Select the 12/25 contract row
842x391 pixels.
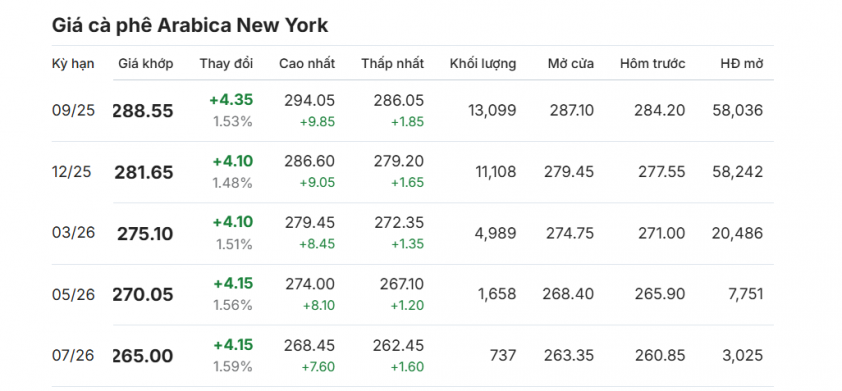pyautogui.click(x=412, y=172)
